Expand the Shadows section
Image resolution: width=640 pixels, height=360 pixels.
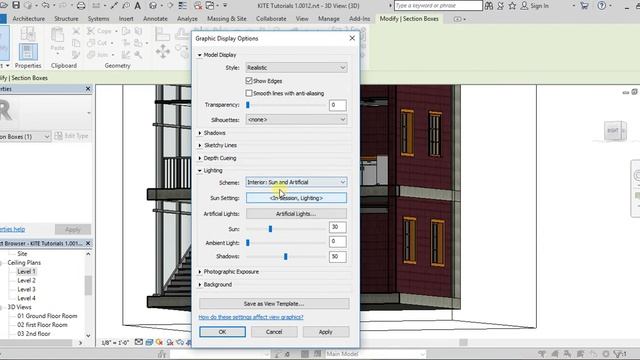coord(200,133)
